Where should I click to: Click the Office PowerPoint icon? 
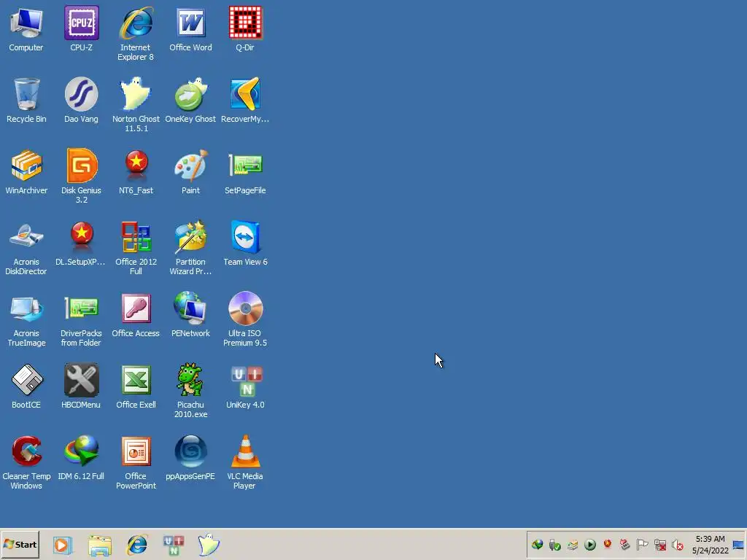(x=136, y=462)
